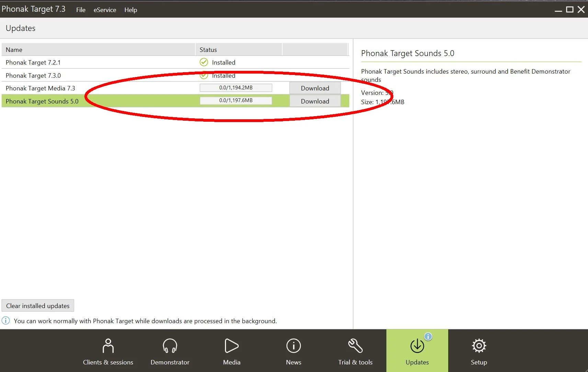Click the Name column header

pos(98,50)
